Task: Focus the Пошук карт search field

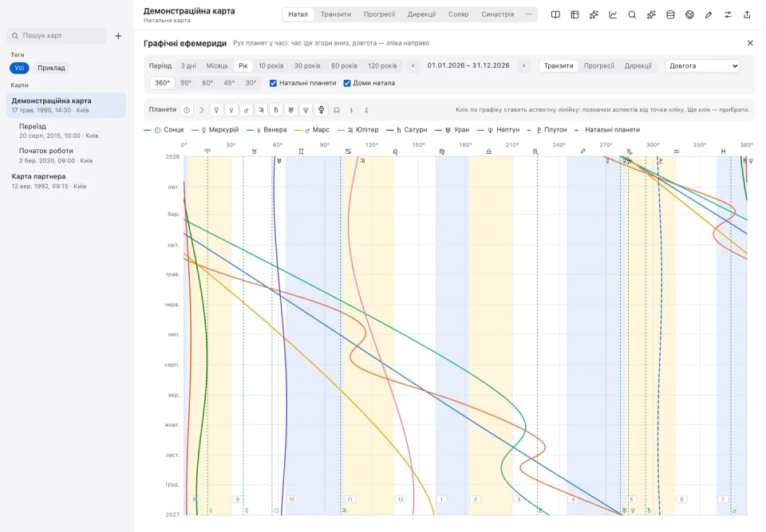Action: click(x=57, y=36)
